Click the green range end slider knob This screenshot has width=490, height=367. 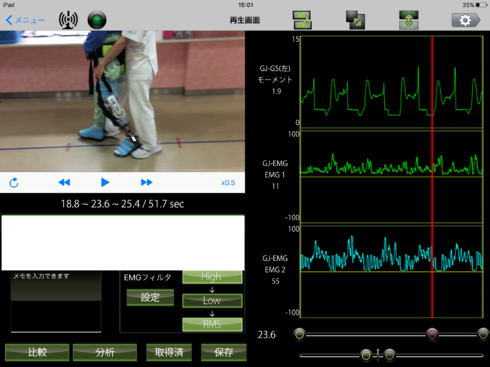coord(483,334)
